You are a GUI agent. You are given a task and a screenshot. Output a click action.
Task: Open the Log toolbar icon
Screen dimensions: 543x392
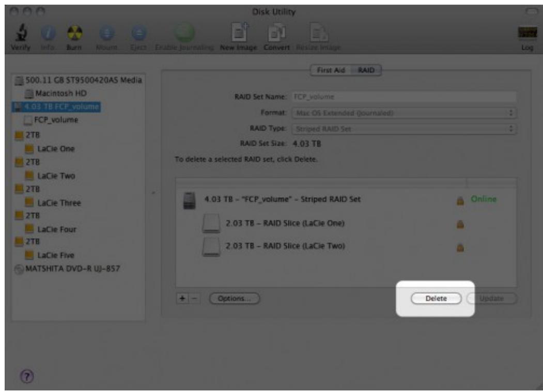click(x=527, y=33)
